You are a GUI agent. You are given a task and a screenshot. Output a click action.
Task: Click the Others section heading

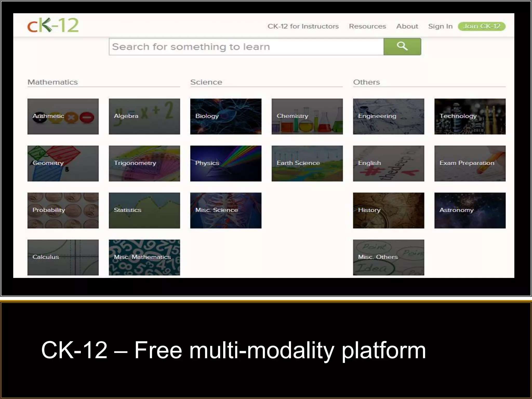click(x=366, y=82)
